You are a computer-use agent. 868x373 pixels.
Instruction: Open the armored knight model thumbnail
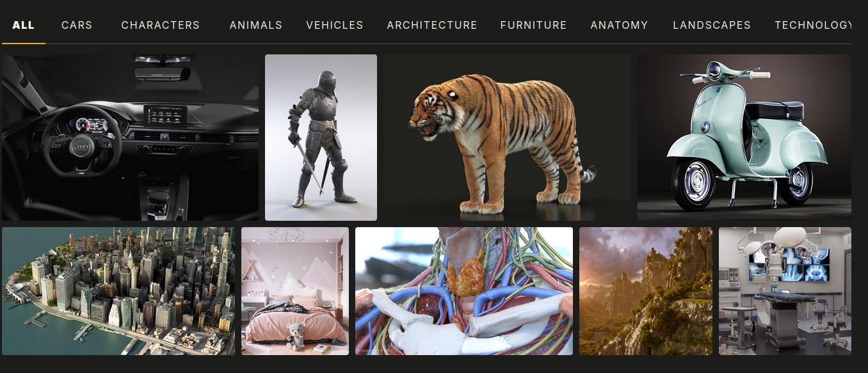[321, 138]
